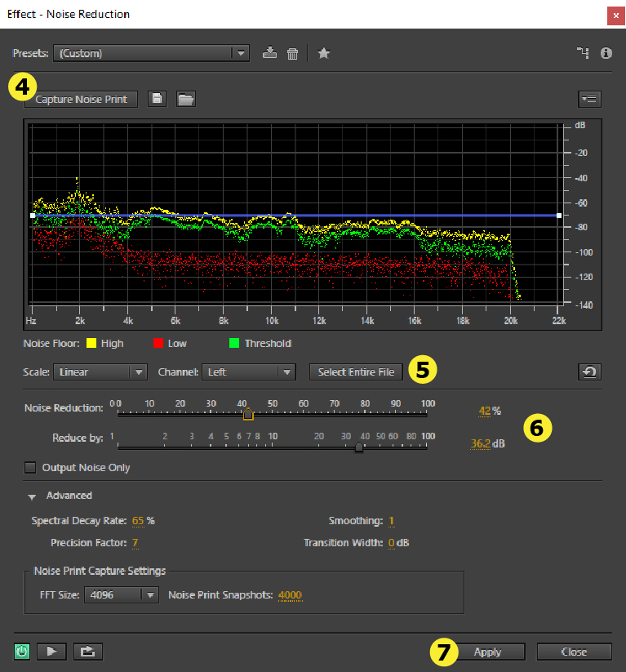This screenshot has height=672, width=626.
Task: Toggle loop playback for preview
Action: [x=87, y=652]
